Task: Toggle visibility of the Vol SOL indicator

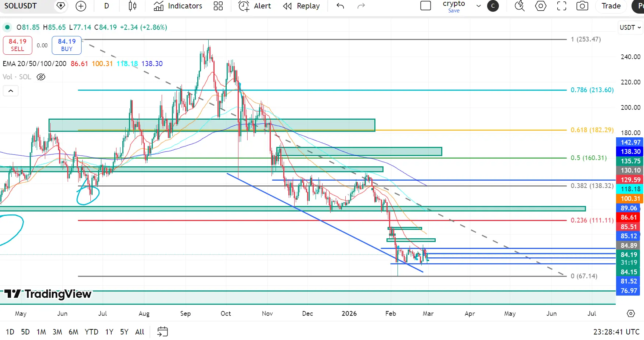Action: point(41,77)
